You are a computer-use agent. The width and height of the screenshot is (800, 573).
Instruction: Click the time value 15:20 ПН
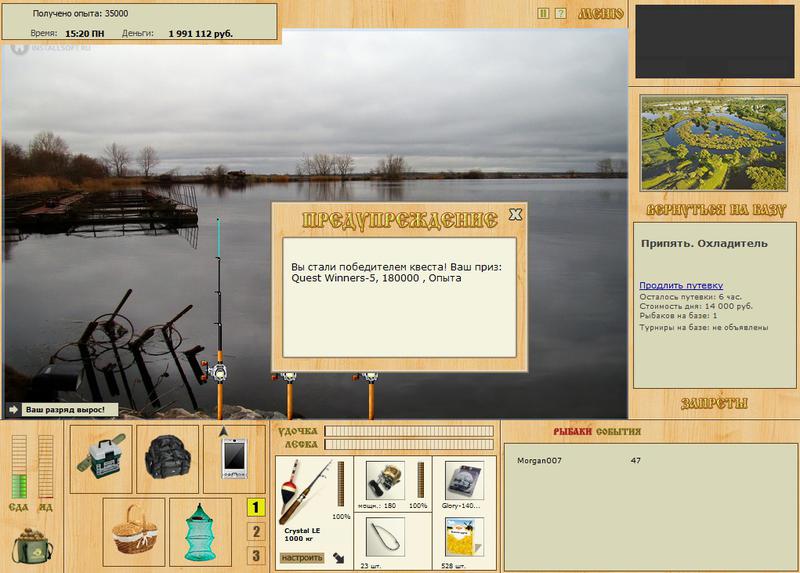pos(85,34)
